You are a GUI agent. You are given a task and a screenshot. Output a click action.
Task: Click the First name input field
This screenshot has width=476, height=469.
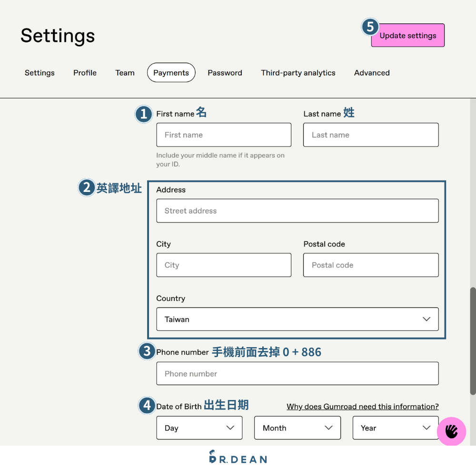click(224, 135)
